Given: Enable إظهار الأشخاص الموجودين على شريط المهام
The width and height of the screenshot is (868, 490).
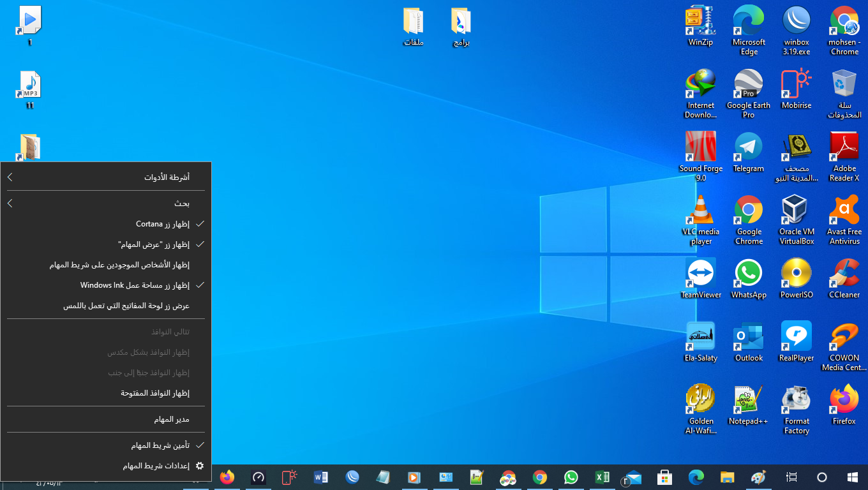Looking at the screenshot, I should [x=106, y=265].
